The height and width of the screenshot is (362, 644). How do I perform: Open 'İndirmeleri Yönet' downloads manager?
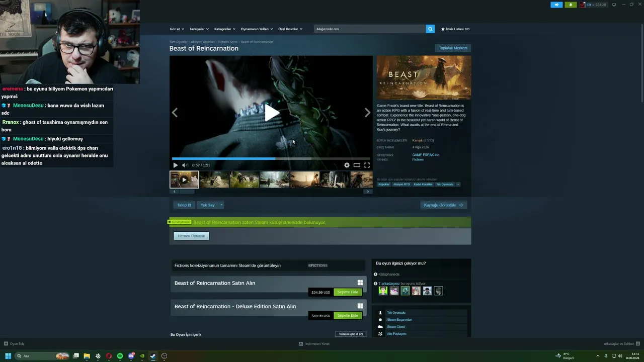coord(314,344)
